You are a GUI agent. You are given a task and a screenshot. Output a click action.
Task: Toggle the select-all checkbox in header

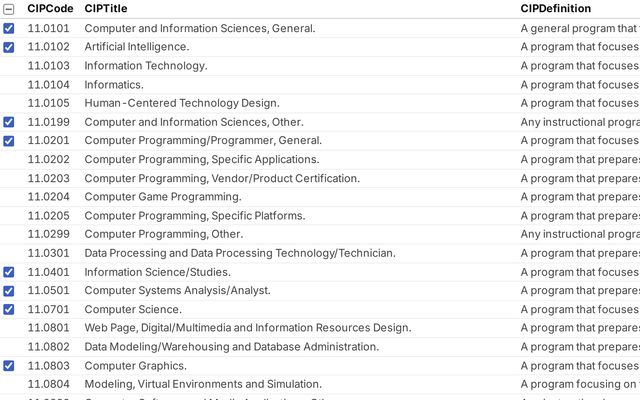[9, 9]
